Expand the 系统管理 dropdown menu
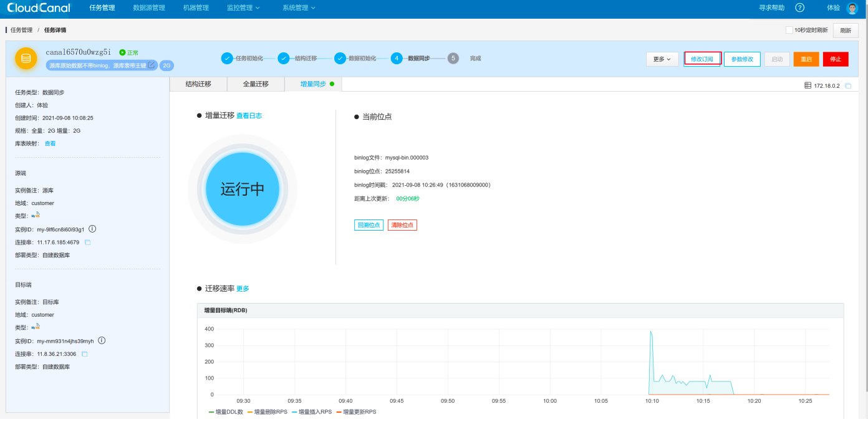Image resolution: width=868 pixels, height=442 pixels. click(299, 8)
